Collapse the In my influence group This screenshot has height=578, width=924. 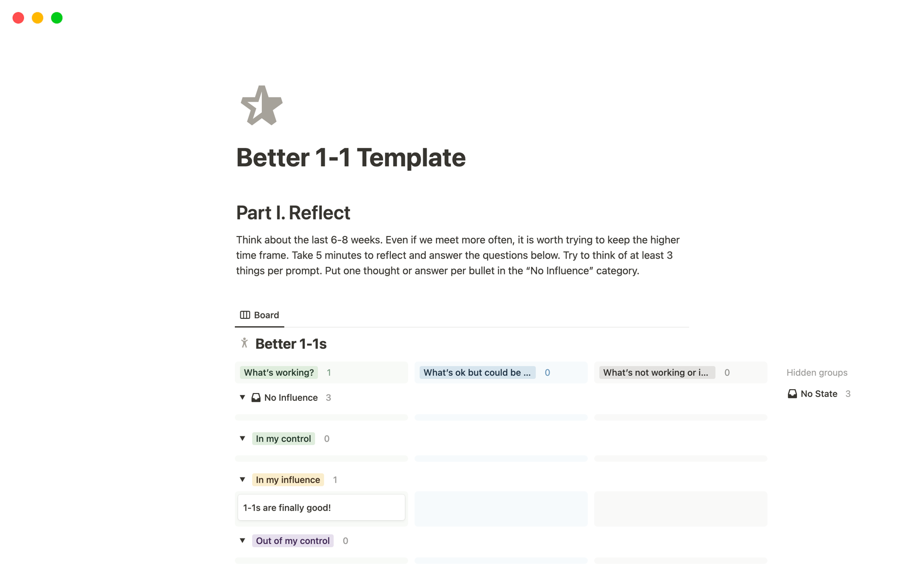(243, 479)
